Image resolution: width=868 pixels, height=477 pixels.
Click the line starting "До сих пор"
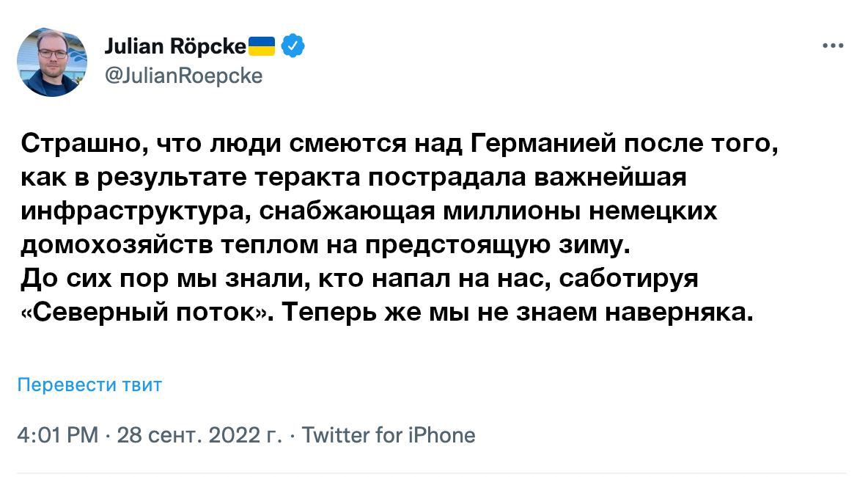[x=361, y=279]
